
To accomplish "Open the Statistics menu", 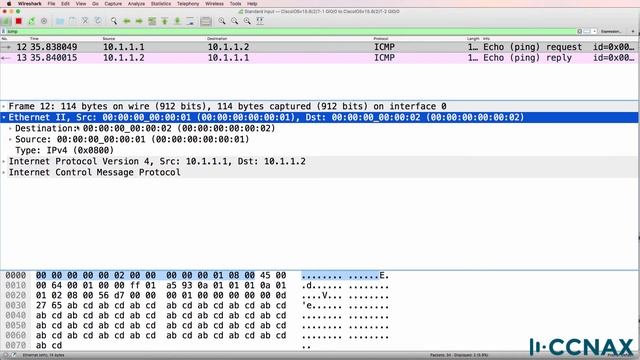I will pos(161,4).
